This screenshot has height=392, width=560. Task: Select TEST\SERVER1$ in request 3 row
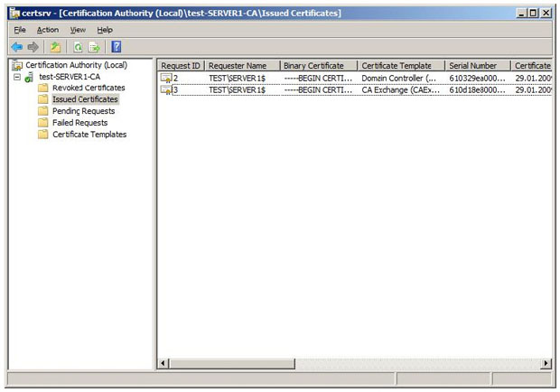click(238, 90)
